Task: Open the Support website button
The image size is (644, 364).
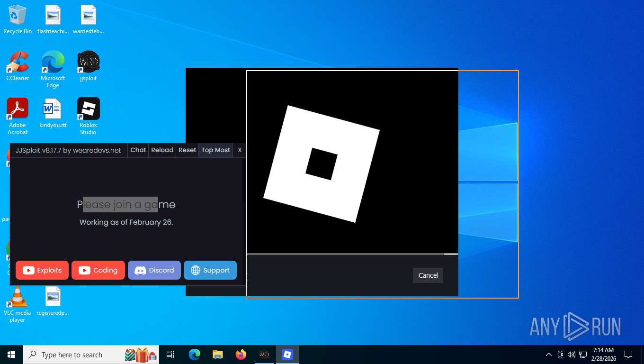Action: [210, 270]
